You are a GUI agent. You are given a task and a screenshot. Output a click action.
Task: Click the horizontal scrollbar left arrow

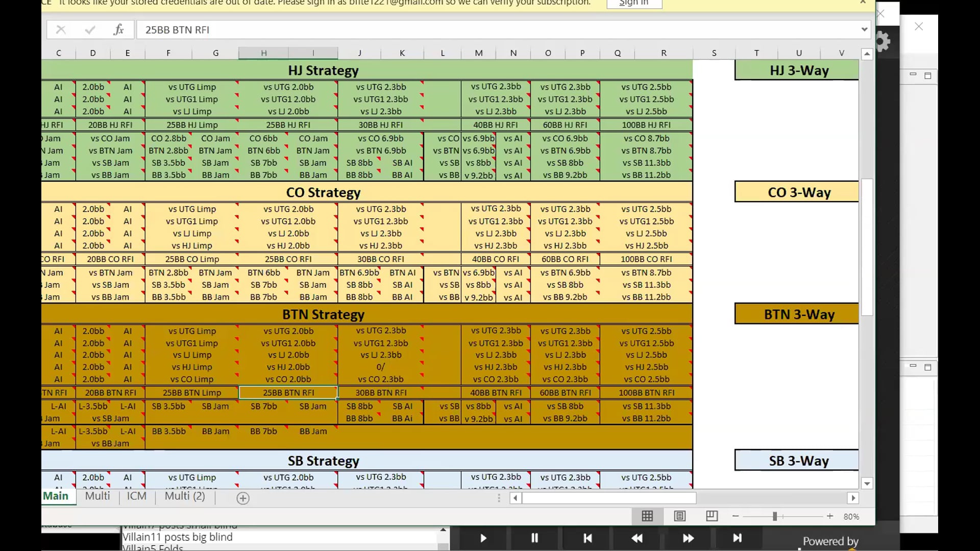coord(516,498)
